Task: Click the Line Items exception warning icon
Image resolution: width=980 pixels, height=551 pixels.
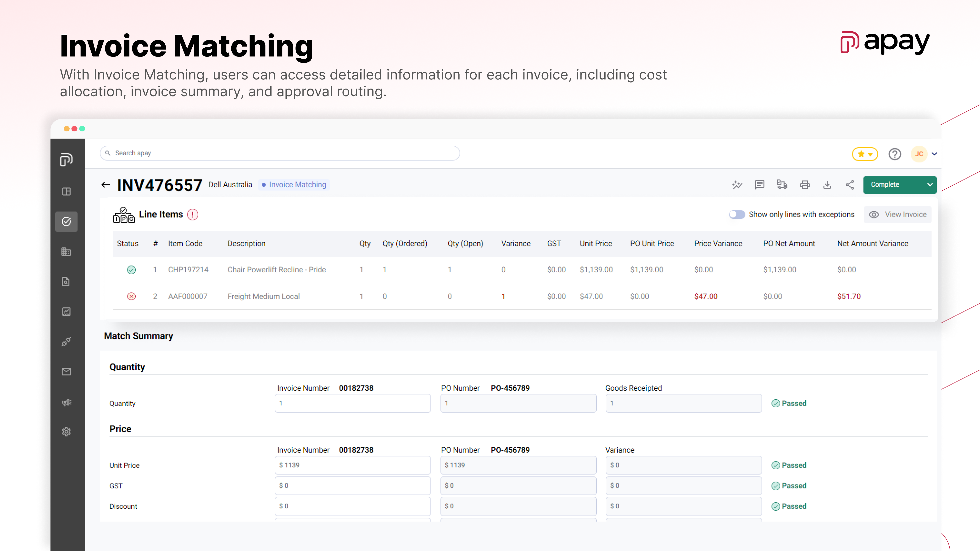Action: pyautogui.click(x=193, y=215)
